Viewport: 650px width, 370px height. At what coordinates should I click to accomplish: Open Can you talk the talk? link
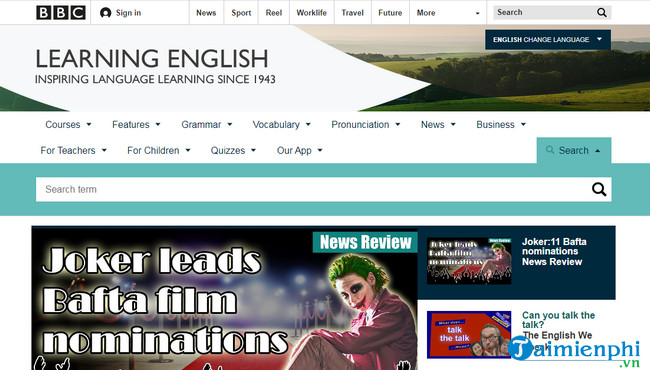[x=558, y=319]
